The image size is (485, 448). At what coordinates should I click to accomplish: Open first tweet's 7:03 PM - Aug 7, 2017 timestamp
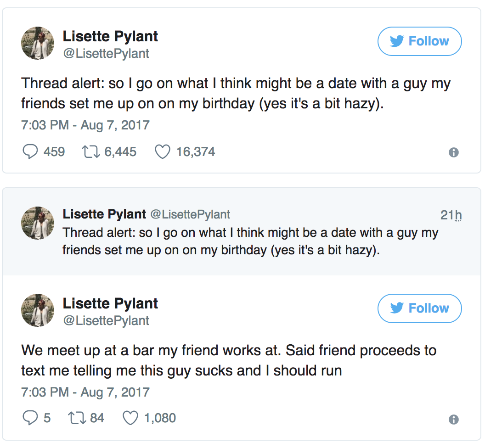(x=85, y=125)
